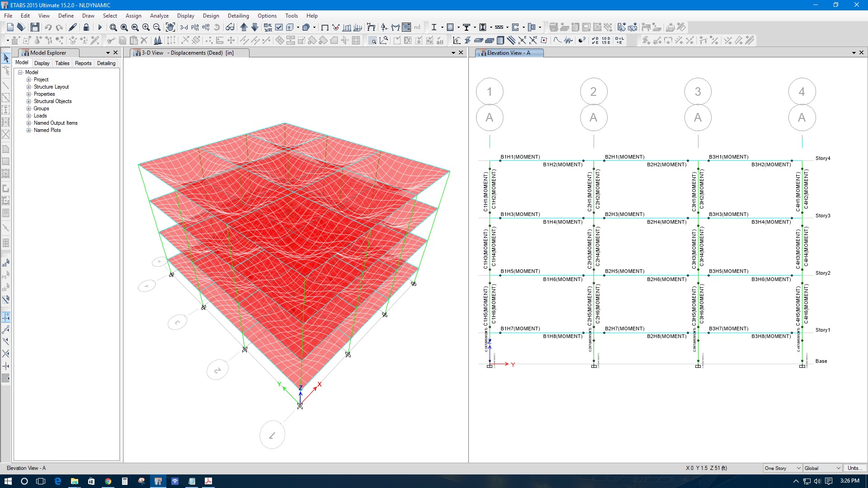Toggle the model lock padlock
The width and height of the screenshot is (868, 488).
pos(86,27)
